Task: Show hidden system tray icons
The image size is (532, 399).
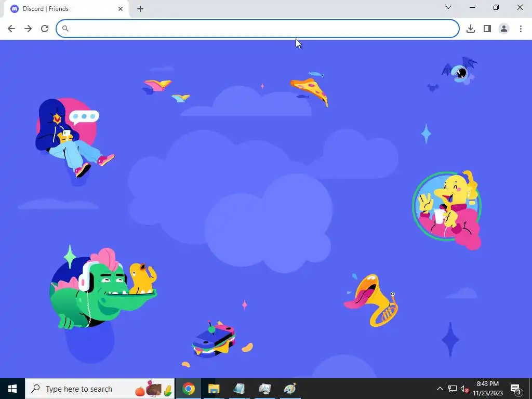Action: point(440,389)
